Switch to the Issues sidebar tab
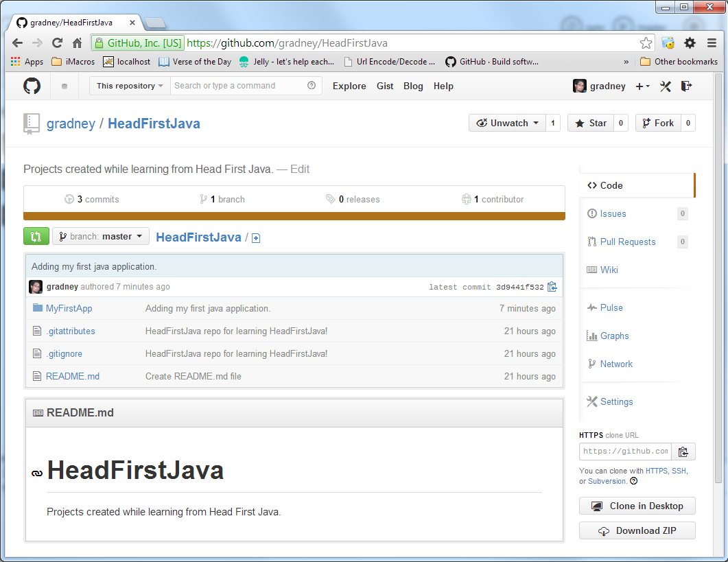This screenshot has width=728, height=562. [x=611, y=213]
